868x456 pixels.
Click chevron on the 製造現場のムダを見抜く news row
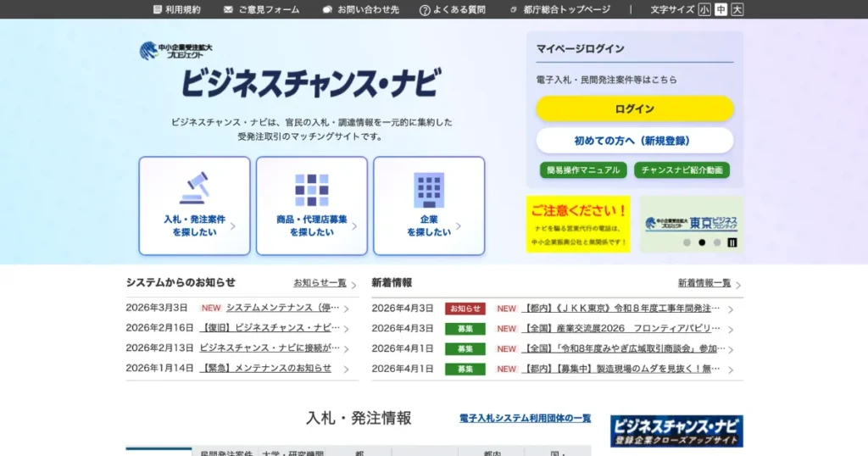[731, 370]
